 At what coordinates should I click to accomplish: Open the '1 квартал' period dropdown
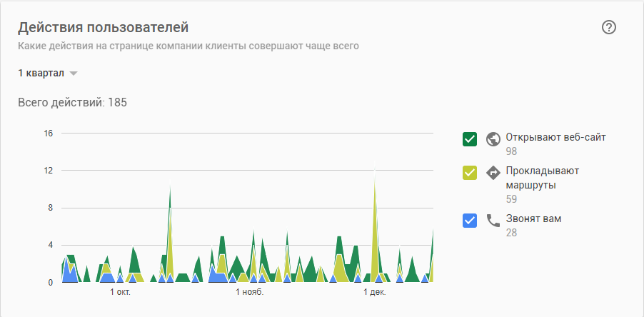[x=48, y=74]
